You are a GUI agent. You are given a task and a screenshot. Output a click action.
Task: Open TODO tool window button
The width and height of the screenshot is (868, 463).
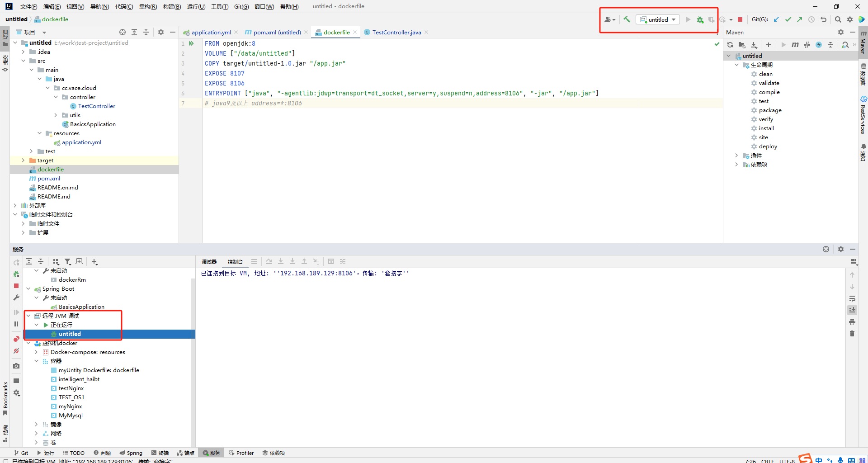click(74, 453)
